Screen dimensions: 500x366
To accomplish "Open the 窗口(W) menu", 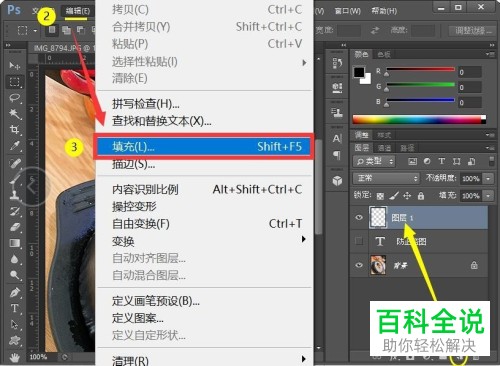I will (x=348, y=11).
